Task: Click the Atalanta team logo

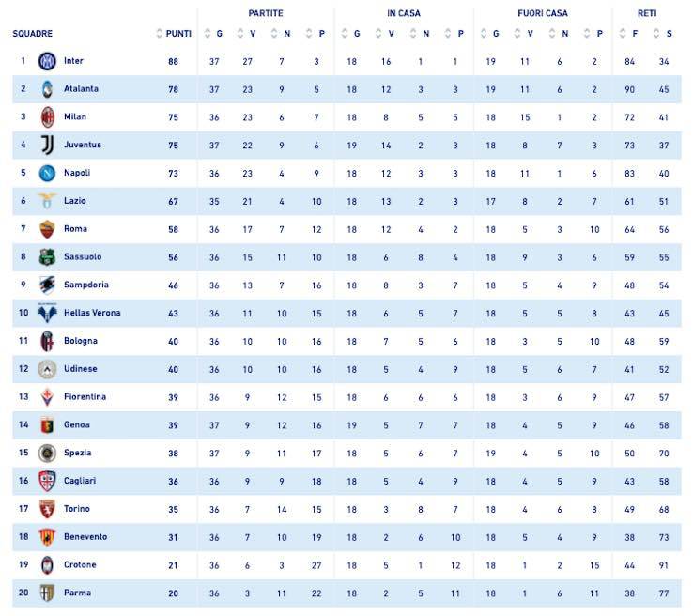Action: point(47,89)
